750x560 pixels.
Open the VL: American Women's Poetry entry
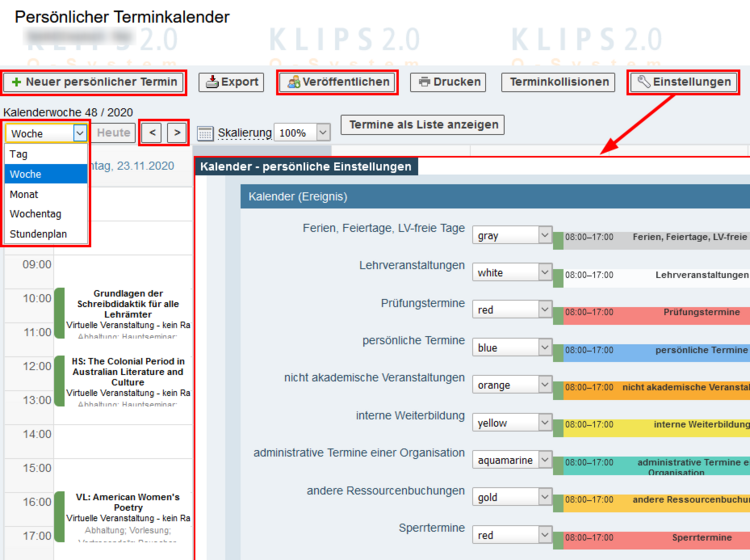click(x=123, y=516)
